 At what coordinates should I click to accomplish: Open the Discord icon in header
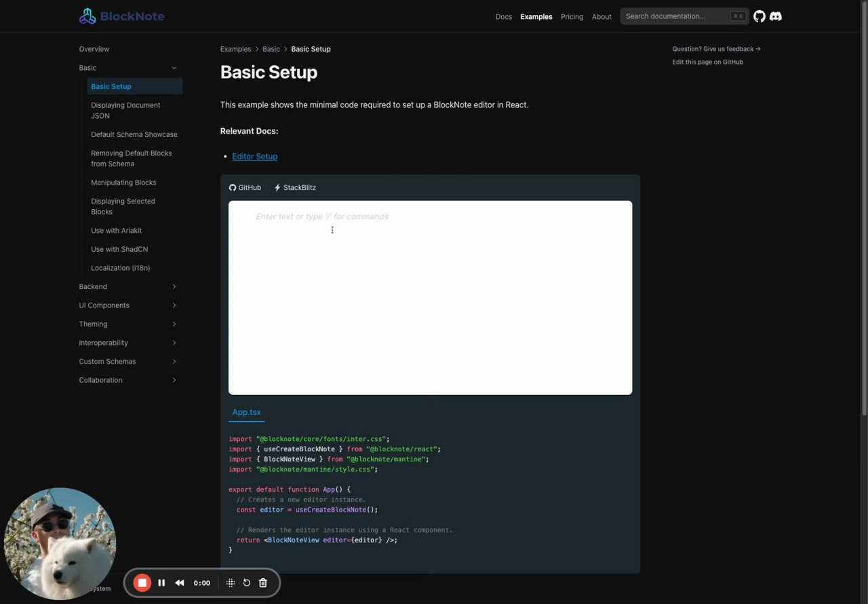click(x=776, y=16)
